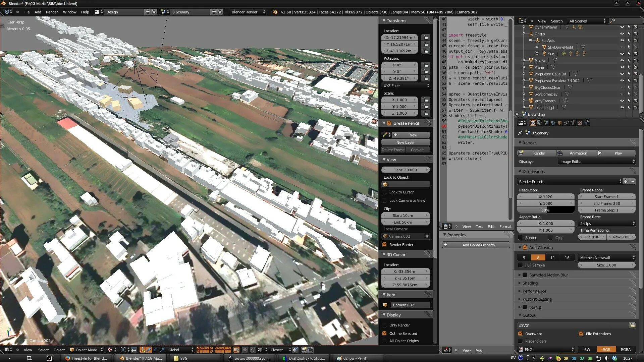This screenshot has height=362, width=644.
Task: Click the Animation render button
Action: [576, 153]
